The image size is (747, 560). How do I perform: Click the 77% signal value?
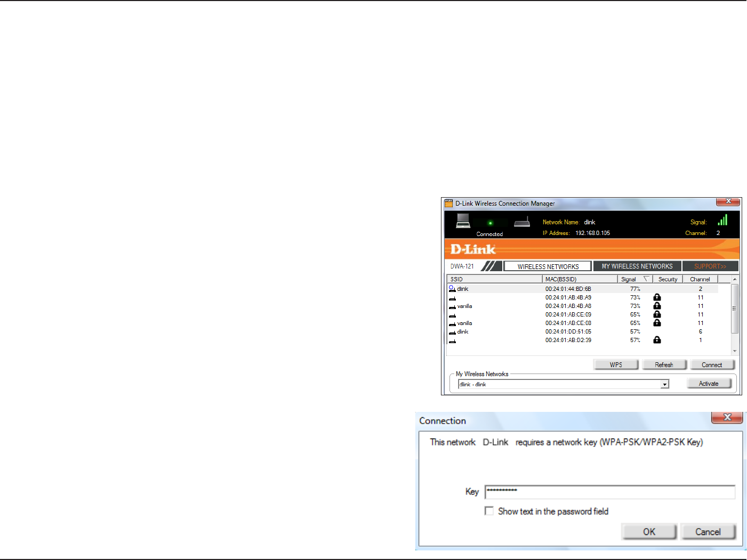635,289
